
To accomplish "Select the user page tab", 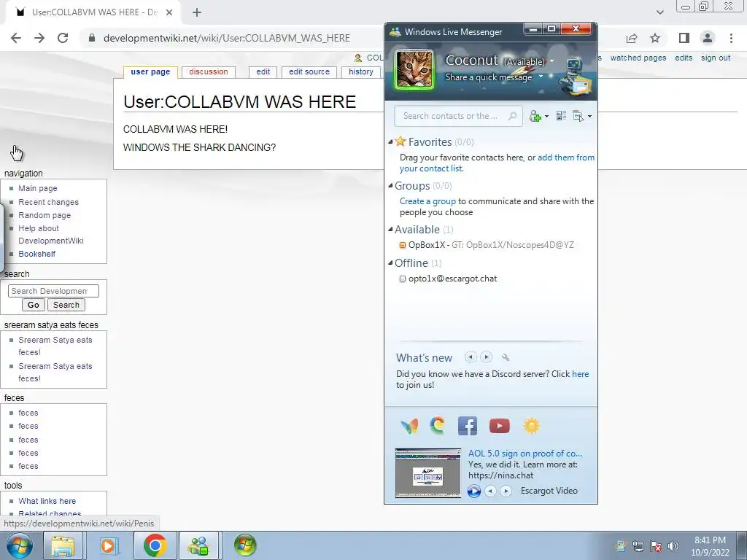I will (x=150, y=72).
